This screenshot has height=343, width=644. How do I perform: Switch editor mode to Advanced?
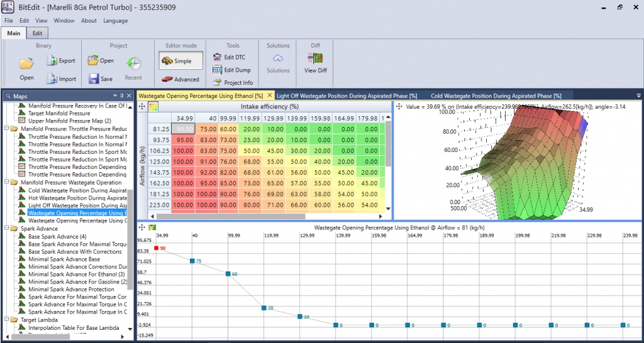click(180, 79)
